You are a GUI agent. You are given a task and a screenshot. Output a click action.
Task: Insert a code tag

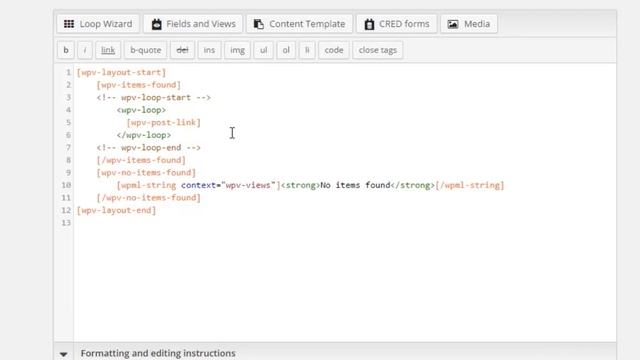pos(333,50)
